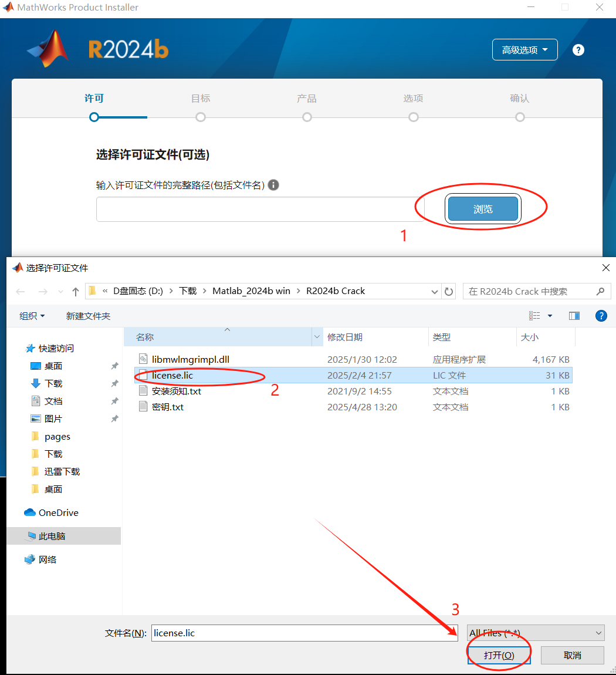Sort by the 名称 column header
The height and width of the screenshot is (675, 616).
[218, 337]
